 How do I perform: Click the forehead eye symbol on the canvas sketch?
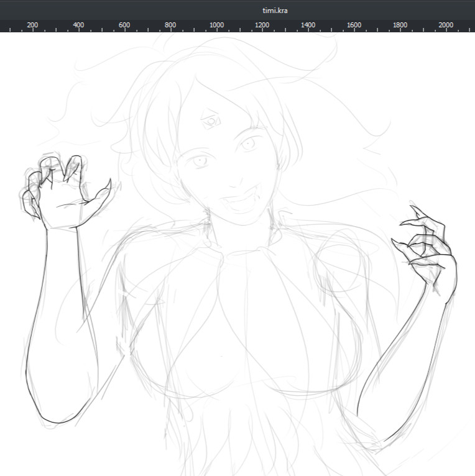(x=211, y=120)
